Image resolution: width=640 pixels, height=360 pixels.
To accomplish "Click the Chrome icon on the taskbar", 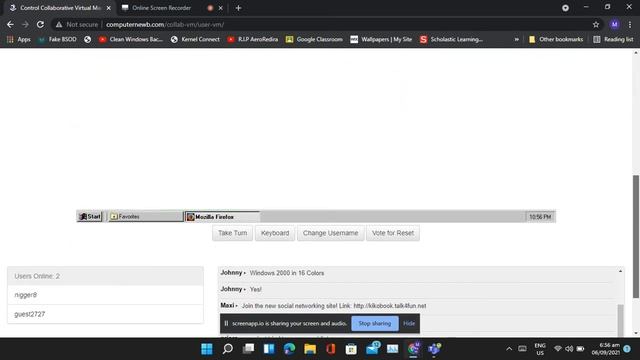I will coord(413,349).
